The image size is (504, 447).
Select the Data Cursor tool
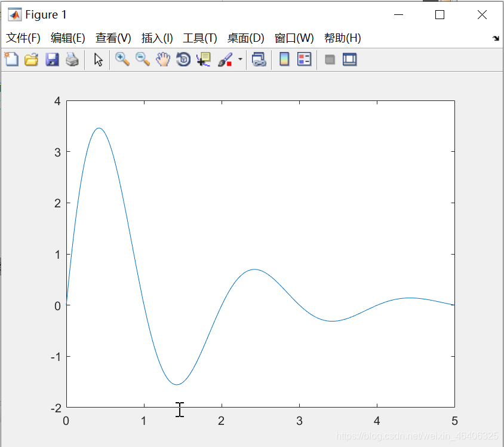pos(204,60)
